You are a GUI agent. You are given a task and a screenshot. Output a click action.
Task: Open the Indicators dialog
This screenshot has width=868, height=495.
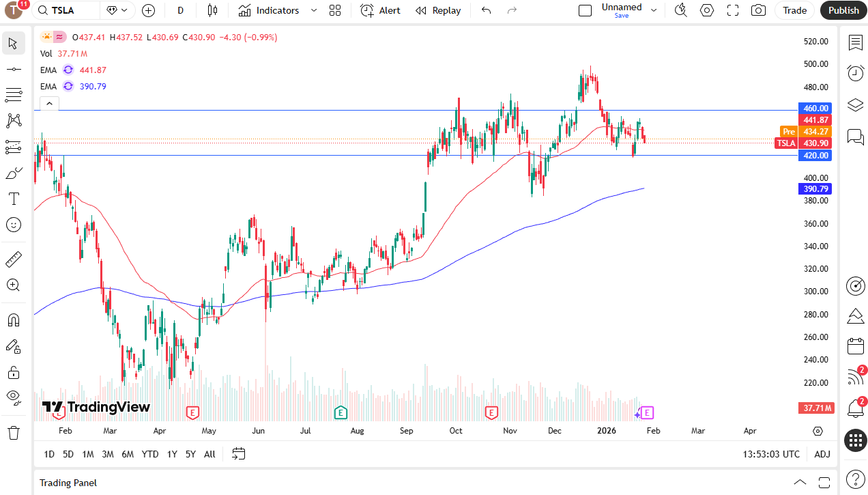pos(269,10)
